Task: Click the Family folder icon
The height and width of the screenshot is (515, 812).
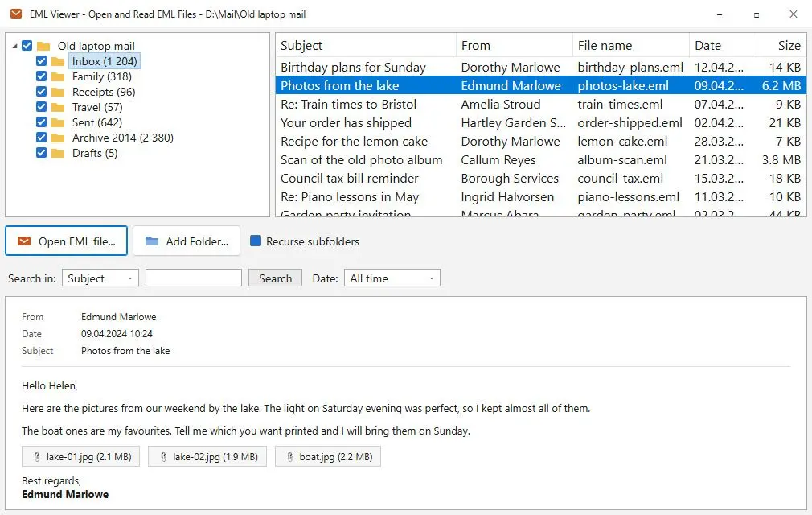Action: (x=58, y=76)
